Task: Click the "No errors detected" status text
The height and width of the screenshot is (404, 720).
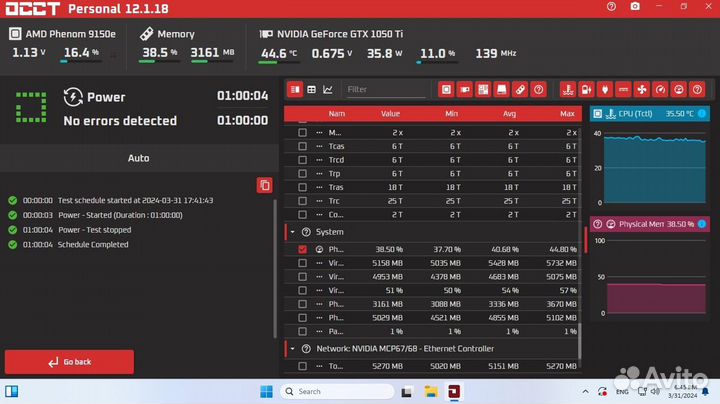Action: [120, 121]
